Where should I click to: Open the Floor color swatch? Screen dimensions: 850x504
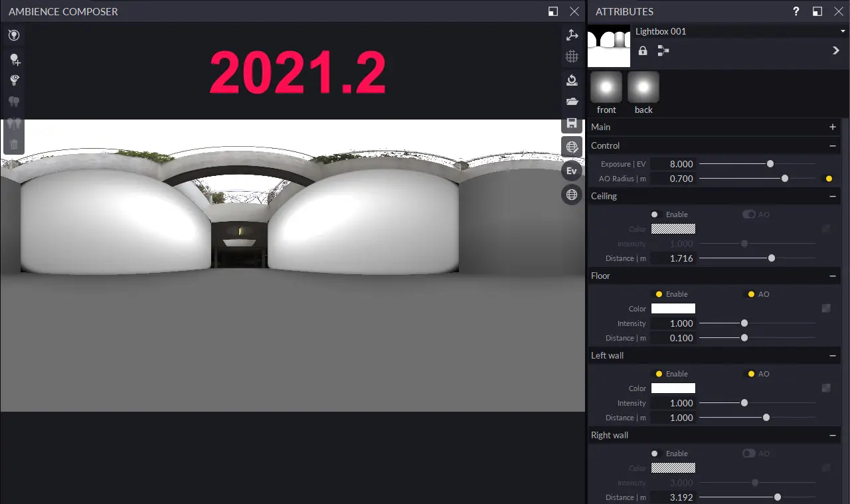(x=673, y=308)
